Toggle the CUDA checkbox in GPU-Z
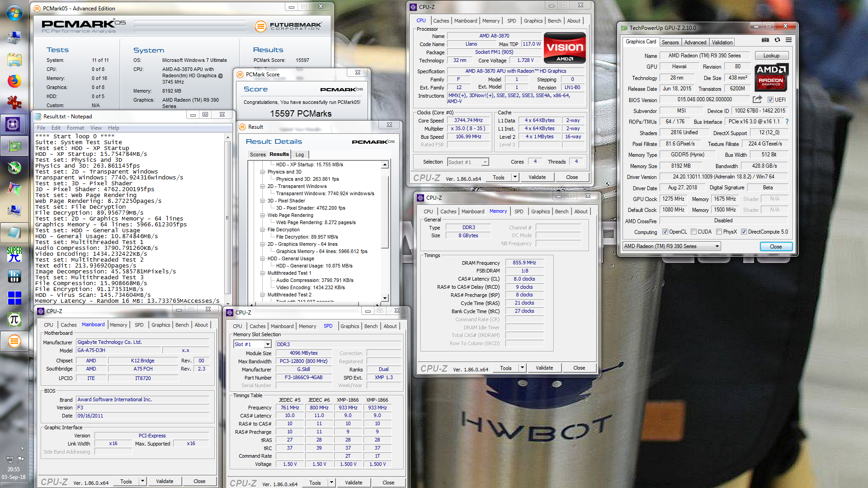Viewport: 868px width, 488px height. click(x=693, y=232)
